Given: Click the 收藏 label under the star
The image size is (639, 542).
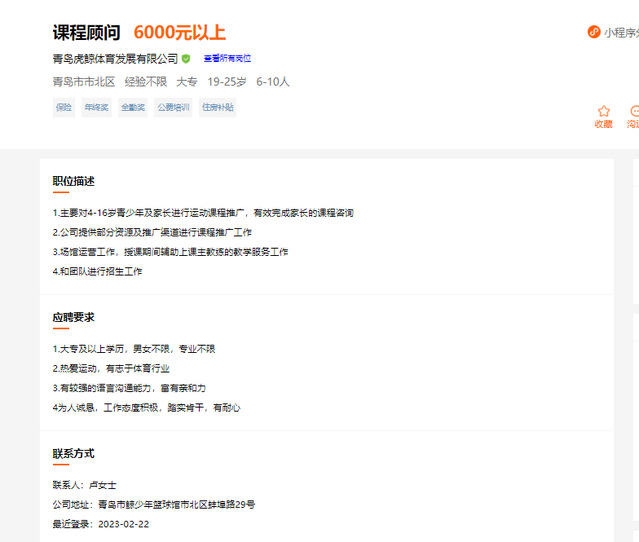Looking at the screenshot, I should tap(603, 124).
